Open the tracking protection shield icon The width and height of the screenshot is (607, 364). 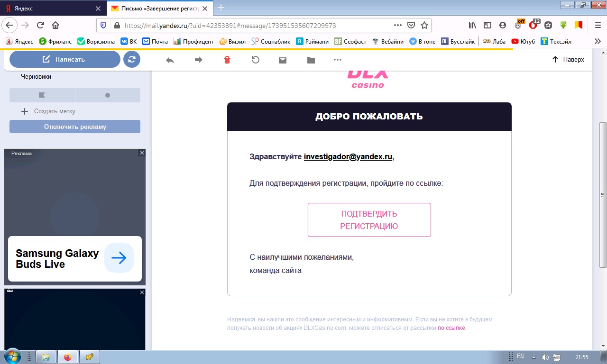click(x=103, y=25)
